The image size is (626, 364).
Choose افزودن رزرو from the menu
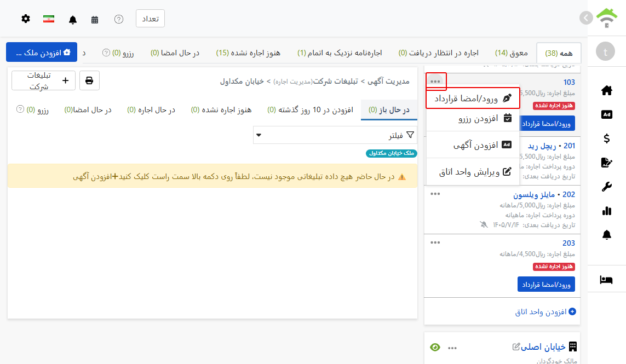coord(473,118)
